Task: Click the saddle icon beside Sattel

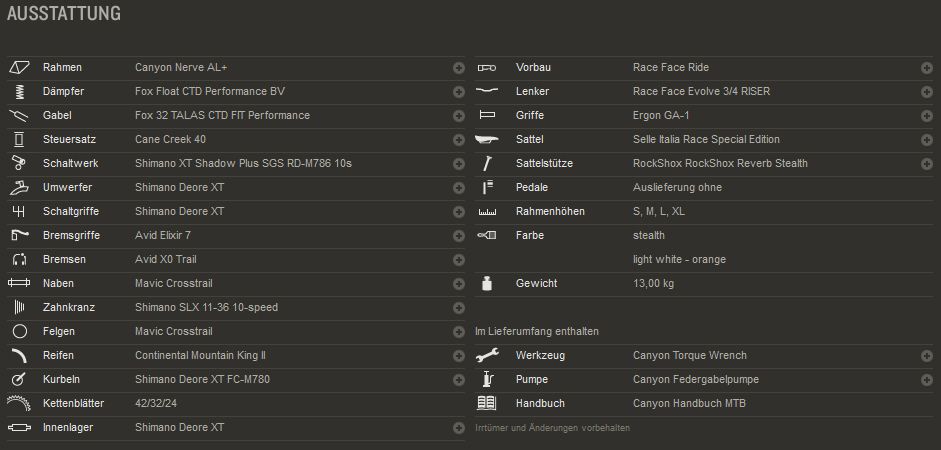Action: (x=487, y=139)
